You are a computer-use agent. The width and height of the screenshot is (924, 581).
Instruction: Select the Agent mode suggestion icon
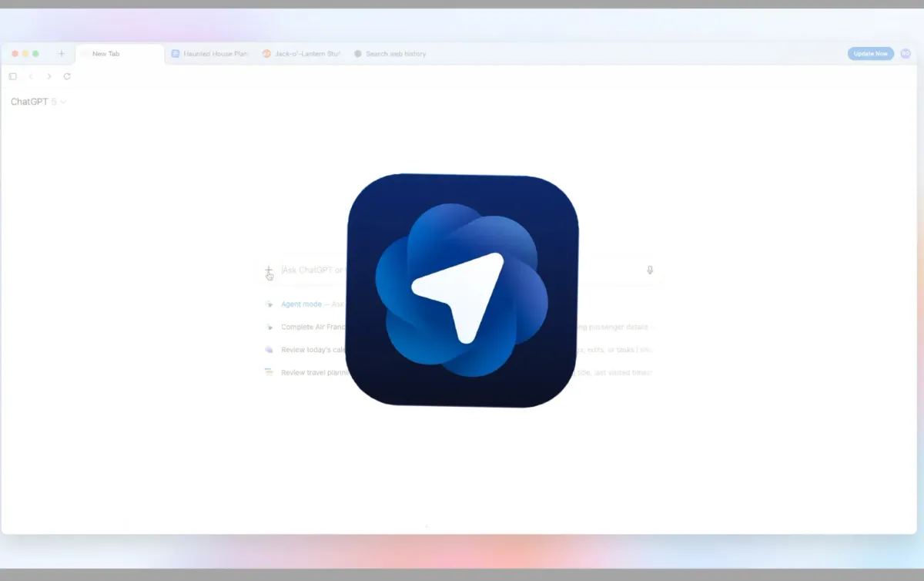coord(269,304)
